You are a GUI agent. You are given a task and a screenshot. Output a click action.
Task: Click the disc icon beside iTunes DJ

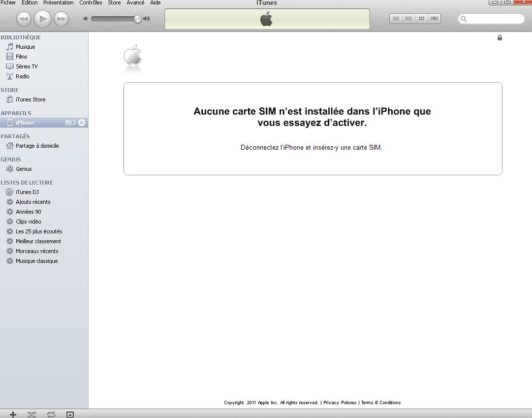click(x=10, y=192)
